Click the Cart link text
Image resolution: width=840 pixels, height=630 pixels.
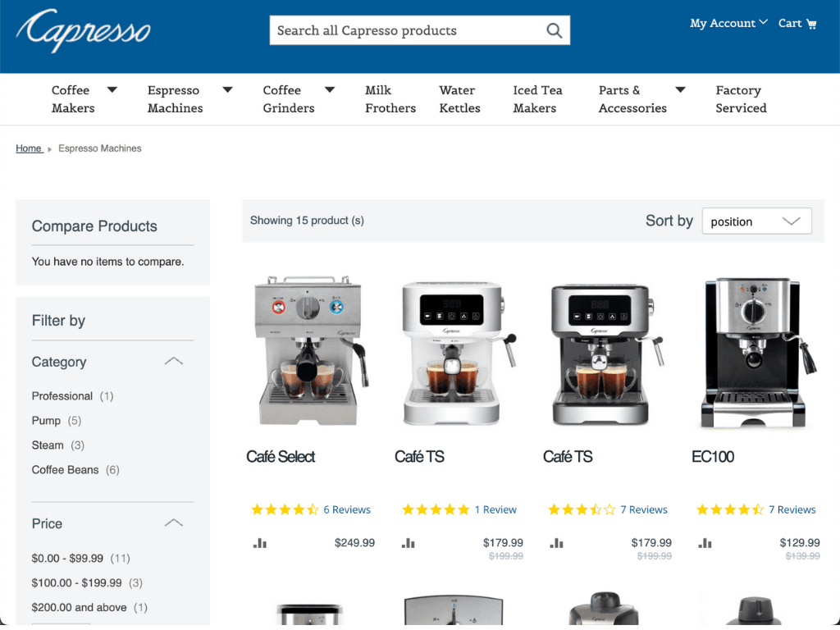pyautogui.click(x=790, y=24)
